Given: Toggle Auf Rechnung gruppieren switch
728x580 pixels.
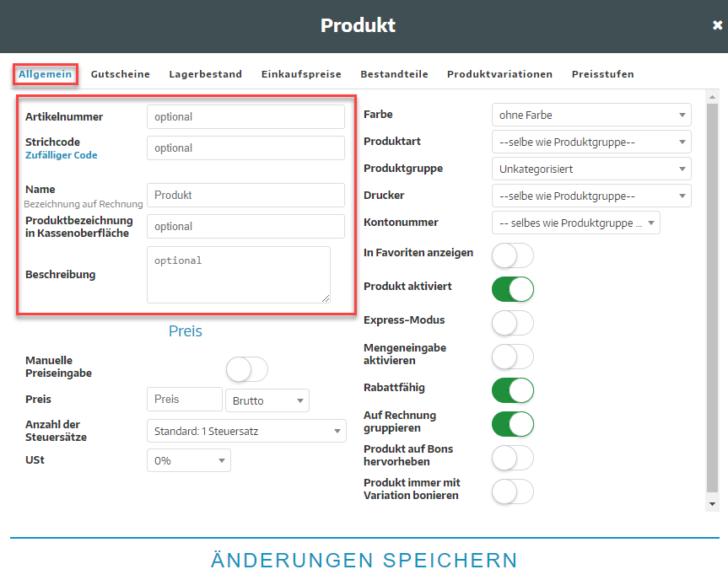Looking at the screenshot, I should [x=513, y=424].
